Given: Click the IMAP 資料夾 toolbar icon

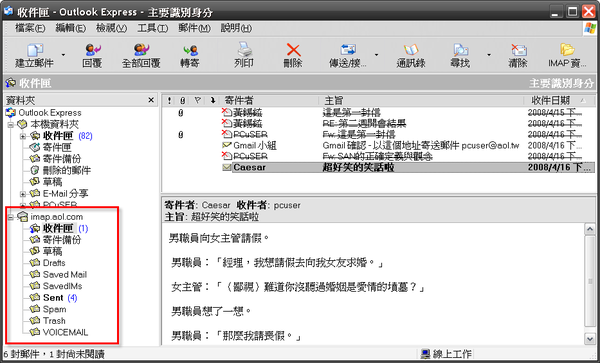Looking at the screenshot, I should pos(567,50).
